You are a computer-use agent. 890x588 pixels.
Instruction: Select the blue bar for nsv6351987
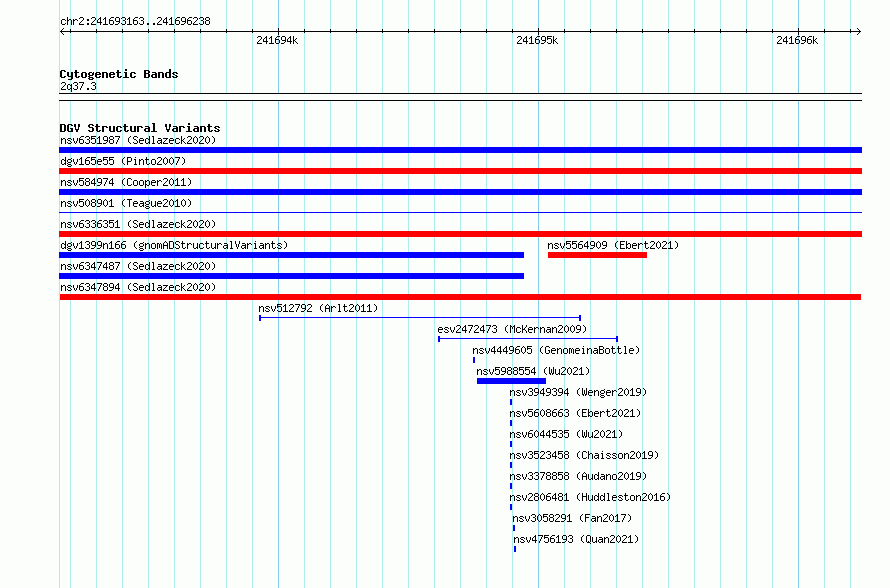(460, 150)
